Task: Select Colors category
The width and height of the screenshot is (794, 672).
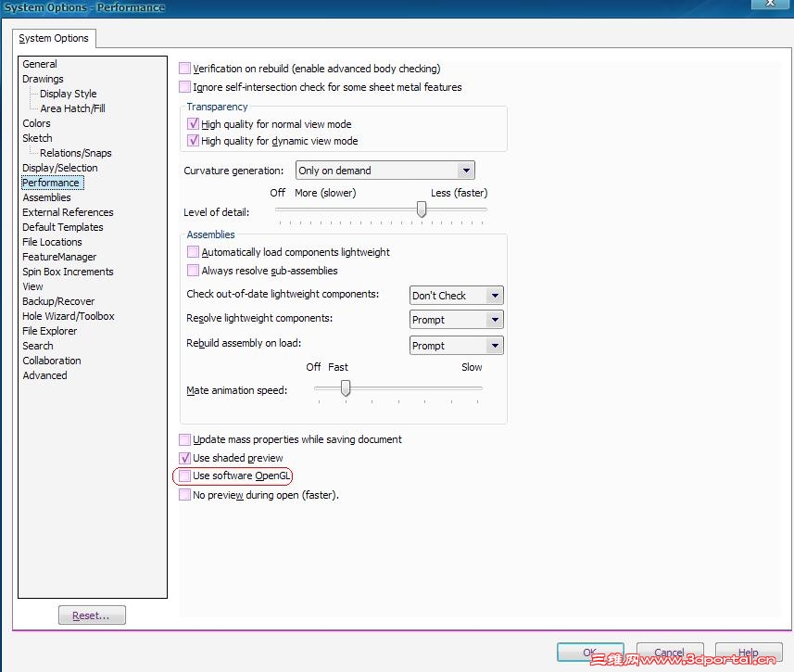Action: click(x=36, y=123)
